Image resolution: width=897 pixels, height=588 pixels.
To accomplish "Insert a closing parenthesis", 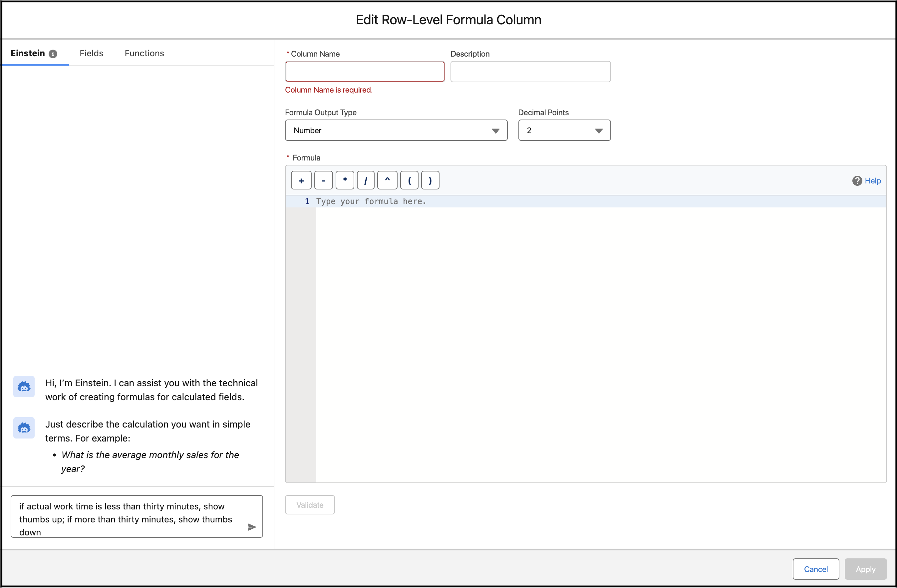I will tap(430, 180).
